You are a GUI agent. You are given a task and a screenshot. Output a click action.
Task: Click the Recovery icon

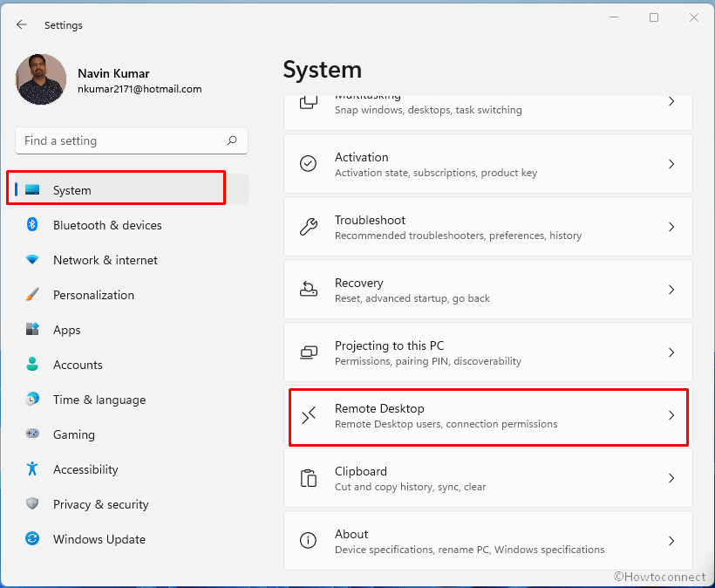[309, 290]
